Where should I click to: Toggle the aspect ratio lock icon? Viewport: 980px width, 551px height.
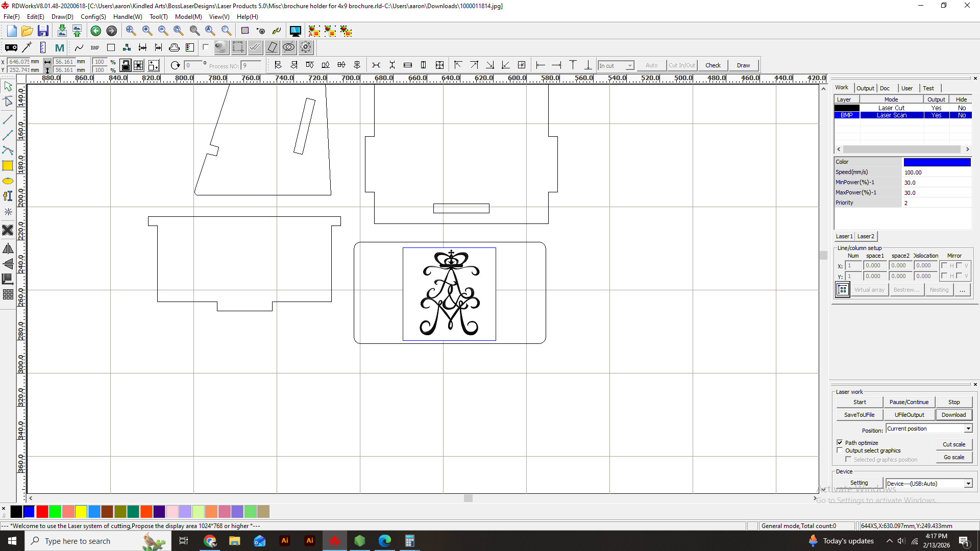click(126, 65)
